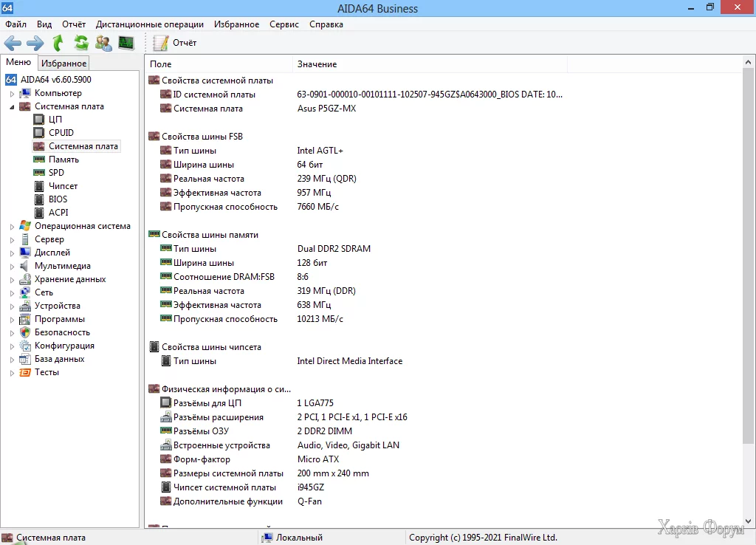
Task: Click the Сеть network icon
Action: (x=25, y=292)
